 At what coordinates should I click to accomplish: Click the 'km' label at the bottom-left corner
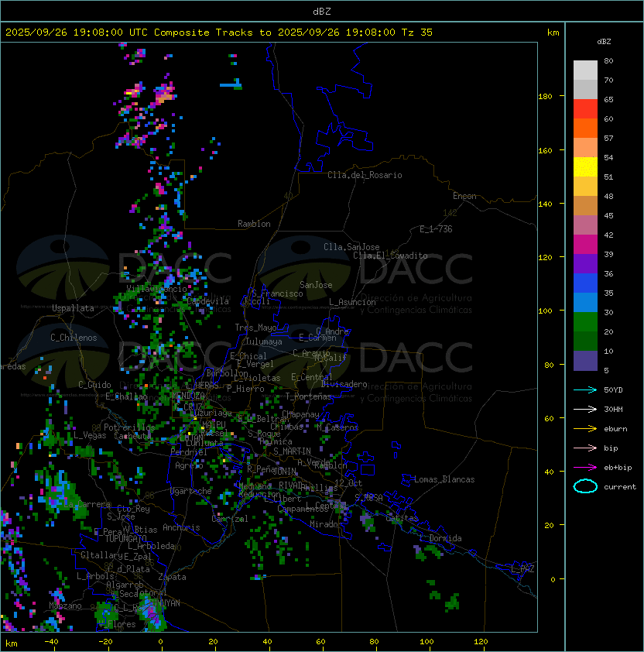[x=12, y=643]
